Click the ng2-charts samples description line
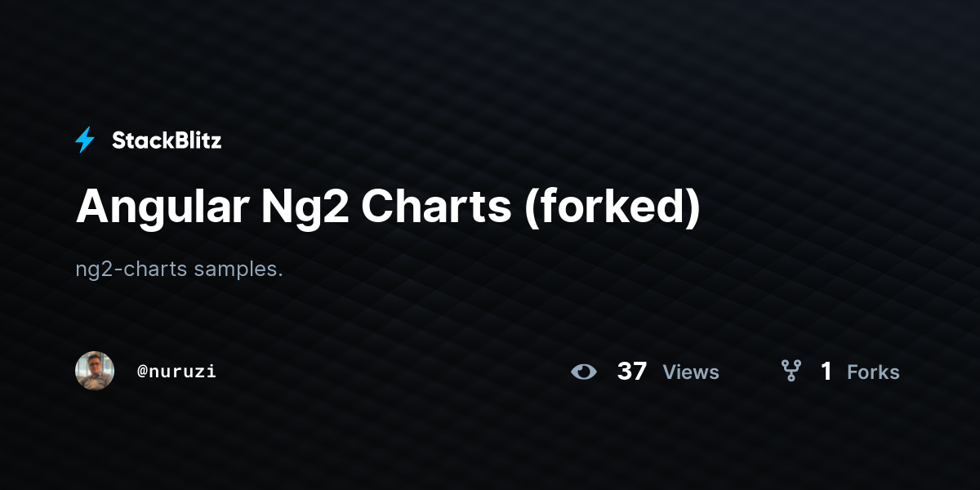980x490 pixels. click(x=179, y=269)
